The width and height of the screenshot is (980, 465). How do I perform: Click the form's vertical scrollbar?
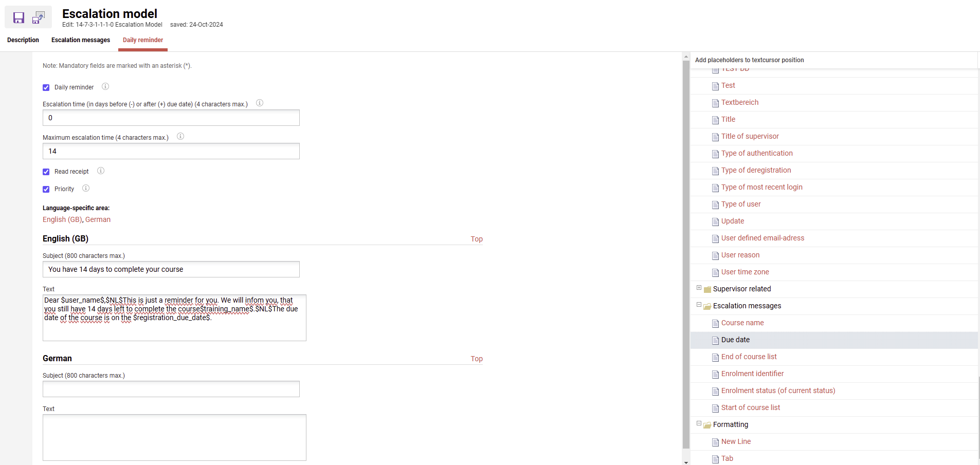point(686,257)
